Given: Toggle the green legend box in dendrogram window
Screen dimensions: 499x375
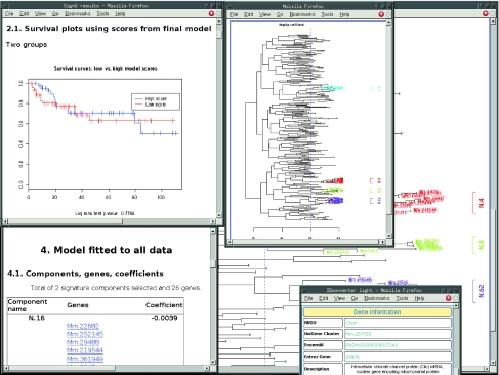Looking at the screenshot, I should tap(372, 191).
